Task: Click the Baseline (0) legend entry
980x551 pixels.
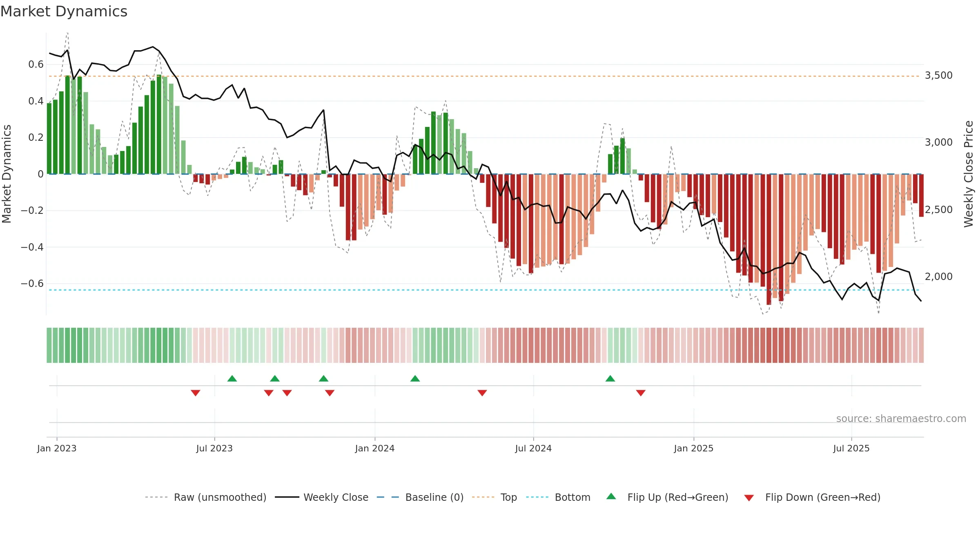Action: [x=420, y=497]
